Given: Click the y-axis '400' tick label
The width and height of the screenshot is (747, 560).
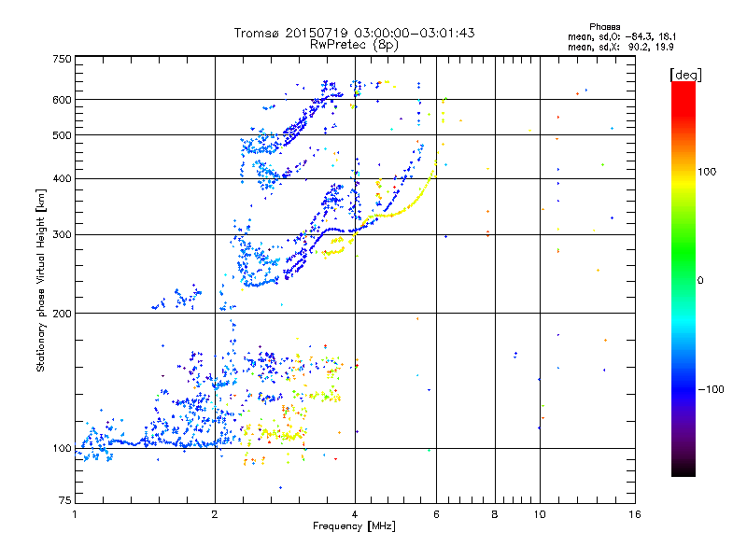Looking at the screenshot, I should click(62, 178).
